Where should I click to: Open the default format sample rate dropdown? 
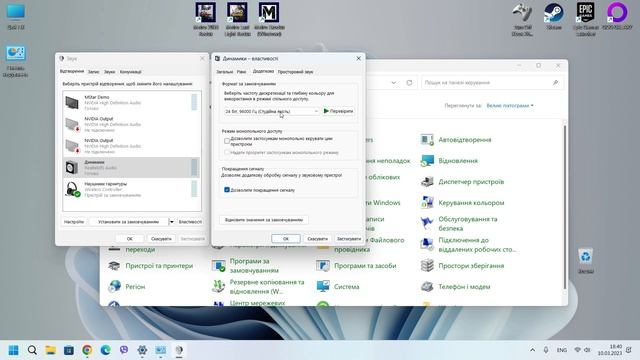[x=271, y=111]
